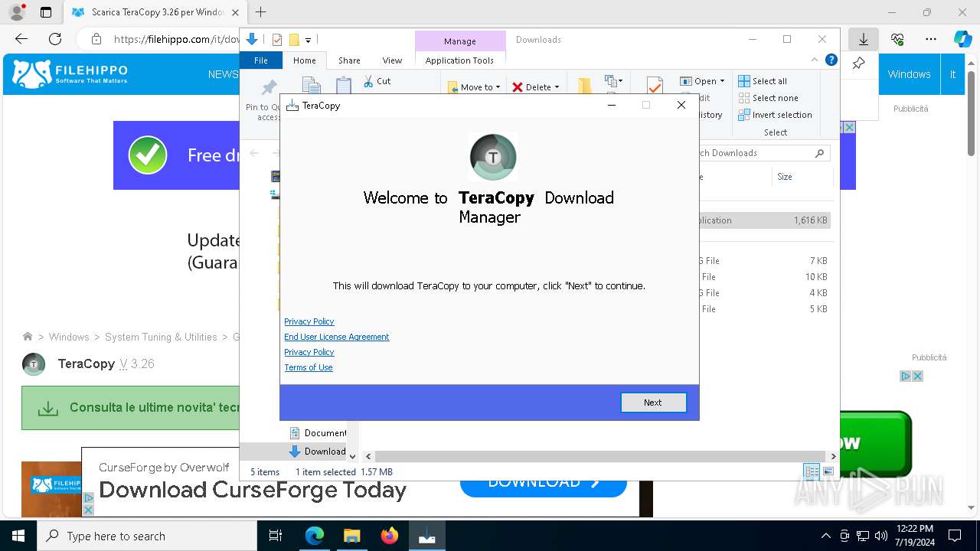The height and width of the screenshot is (551, 980).
Task: Select the Manage contextual tab
Action: [x=459, y=41]
